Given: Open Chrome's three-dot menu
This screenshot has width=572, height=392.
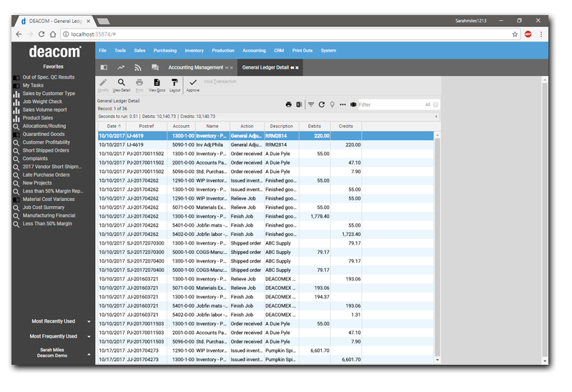Looking at the screenshot, I should 541,34.
